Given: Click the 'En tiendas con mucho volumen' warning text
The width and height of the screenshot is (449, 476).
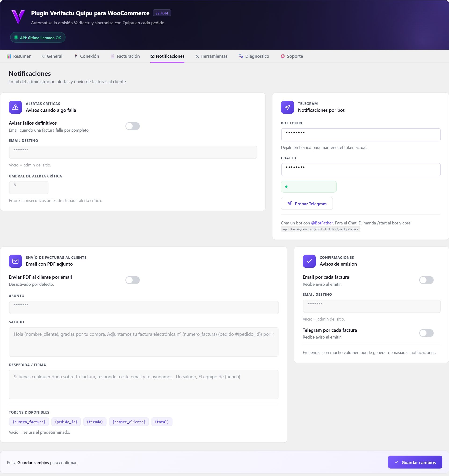Looking at the screenshot, I should (369, 353).
